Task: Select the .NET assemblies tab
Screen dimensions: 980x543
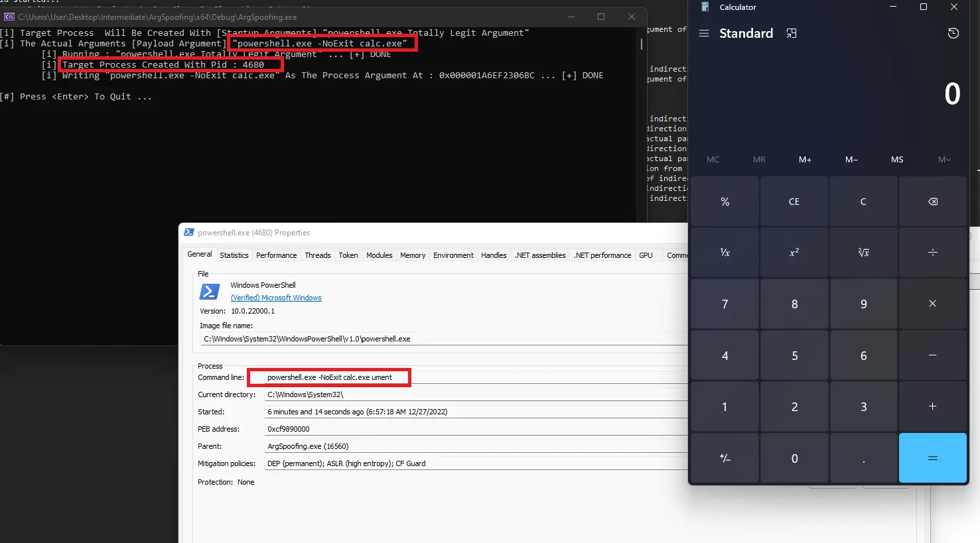Action: coord(540,255)
